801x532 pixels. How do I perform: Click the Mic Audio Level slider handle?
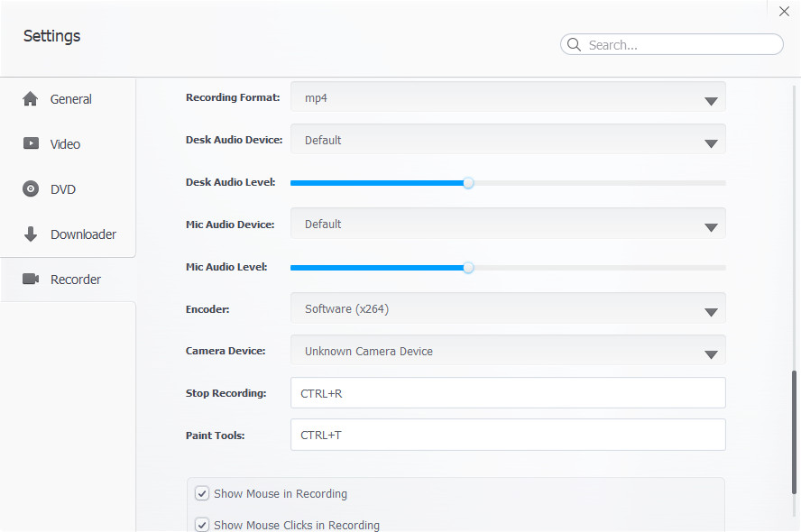[x=468, y=268]
